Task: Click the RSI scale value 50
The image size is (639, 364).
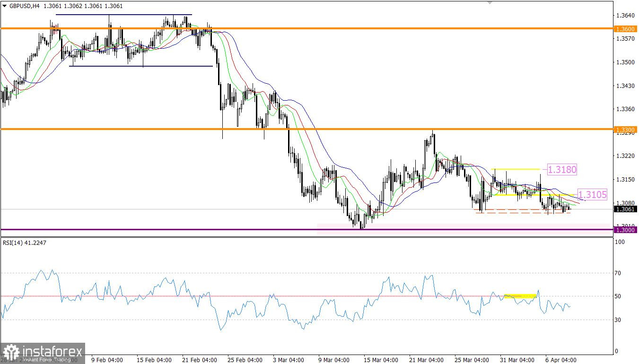Action: point(619,296)
